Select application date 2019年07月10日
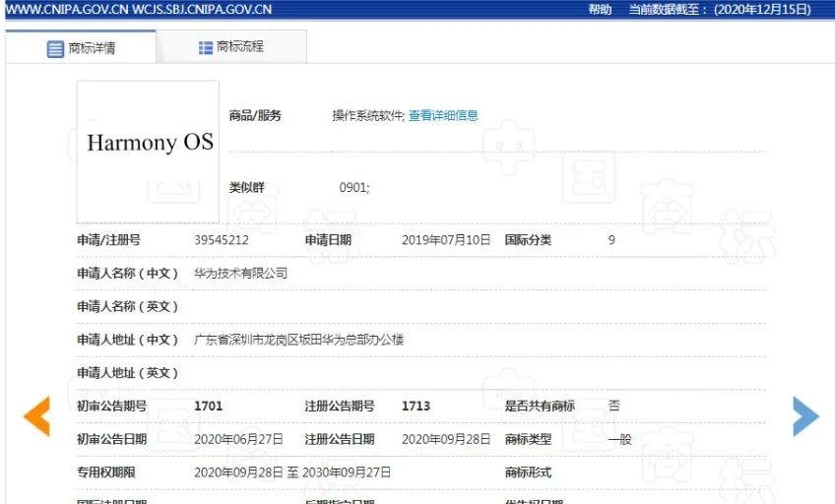 tap(446, 240)
